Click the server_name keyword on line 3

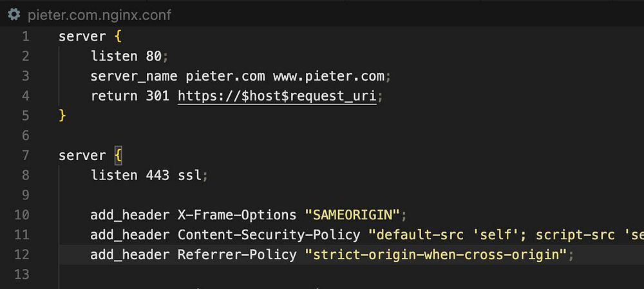tap(134, 76)
